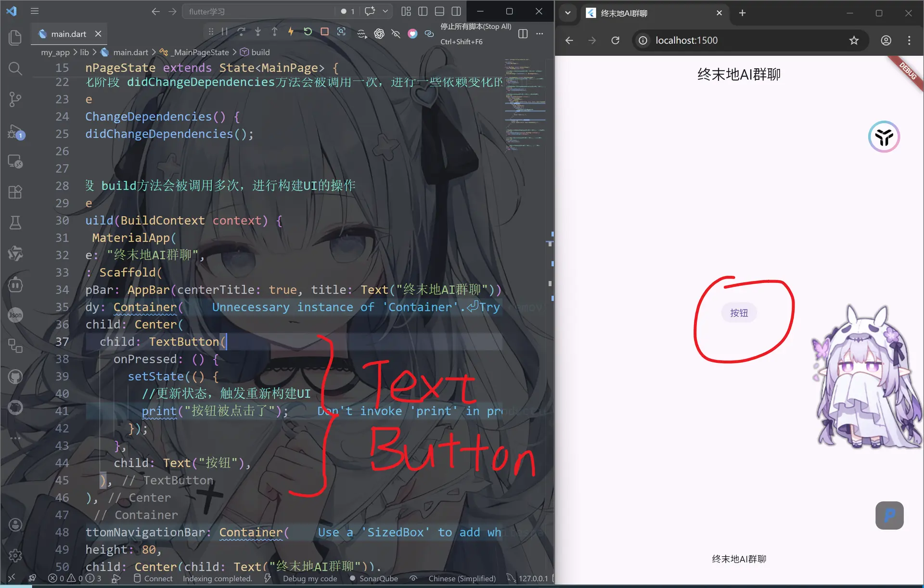Toggle the secondary side bar visibility
Viewport: 924px width, 588px height.
point(456,11)
